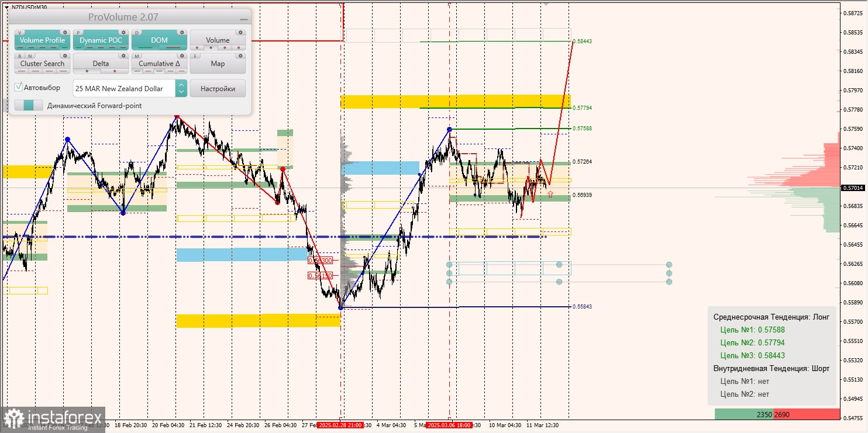Screen dimensions: 868x433
Task: Toggle the Cluster Search indicator
Action: [x=42, y=64]
